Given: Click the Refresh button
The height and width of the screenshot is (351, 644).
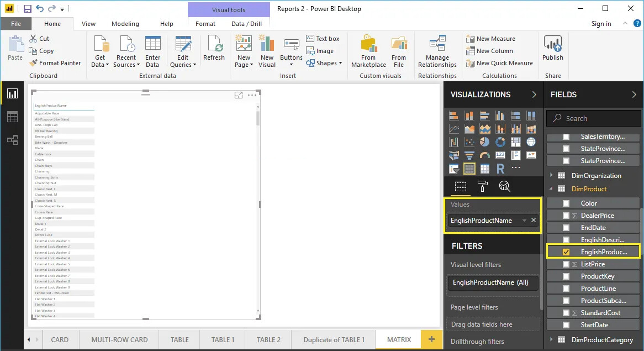Looking at the screenshot, I should tap(214, 49).
